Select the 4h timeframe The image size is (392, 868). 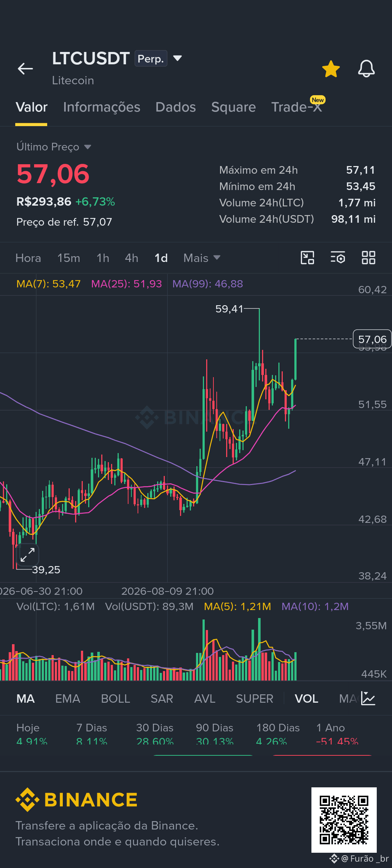click(x=131, y=258)
